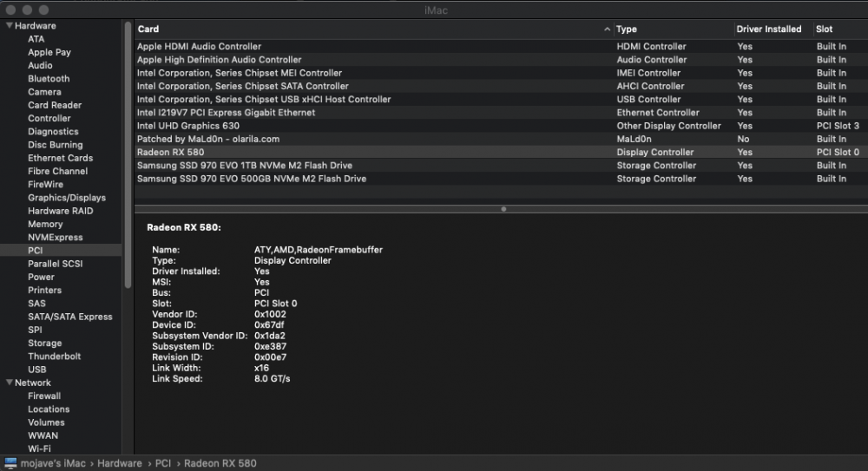
Task: Click the Subsystem ID value 0xe387
Action: click(x=270, y=346)
